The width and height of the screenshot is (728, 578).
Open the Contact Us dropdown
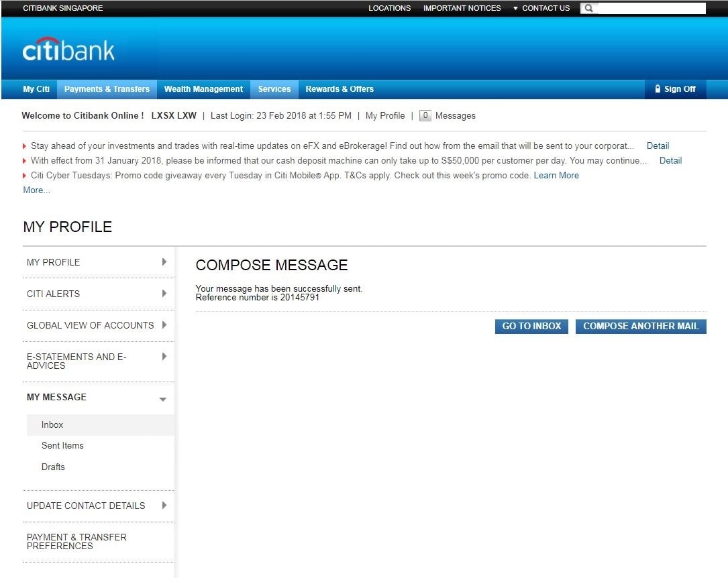(x=541, y=9)
